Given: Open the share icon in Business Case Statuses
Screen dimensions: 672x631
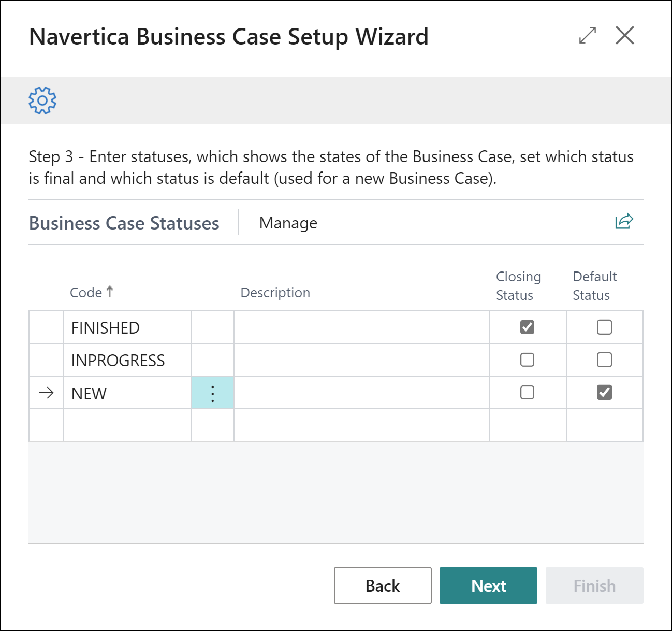Looking at the screenshot, I should click(624, 221).
